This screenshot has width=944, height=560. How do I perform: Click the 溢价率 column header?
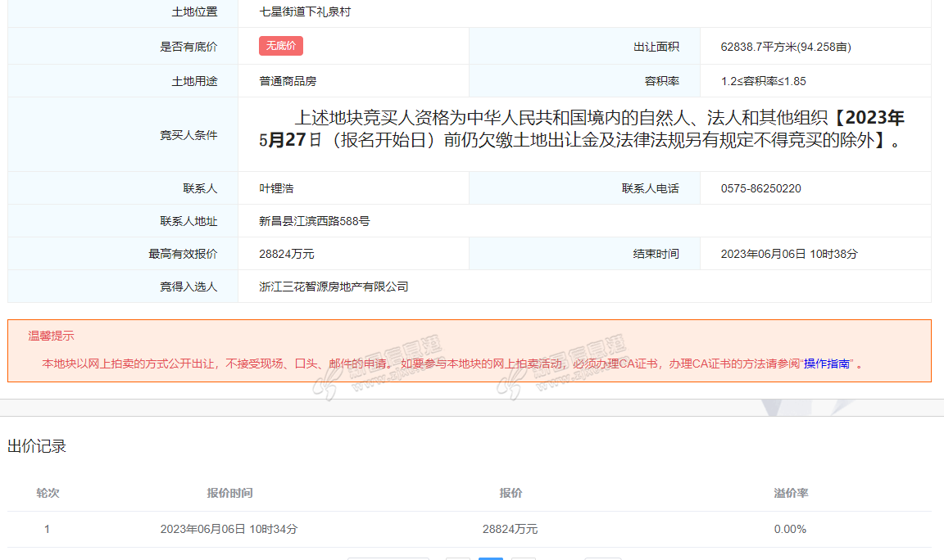(x=791, y=493)
